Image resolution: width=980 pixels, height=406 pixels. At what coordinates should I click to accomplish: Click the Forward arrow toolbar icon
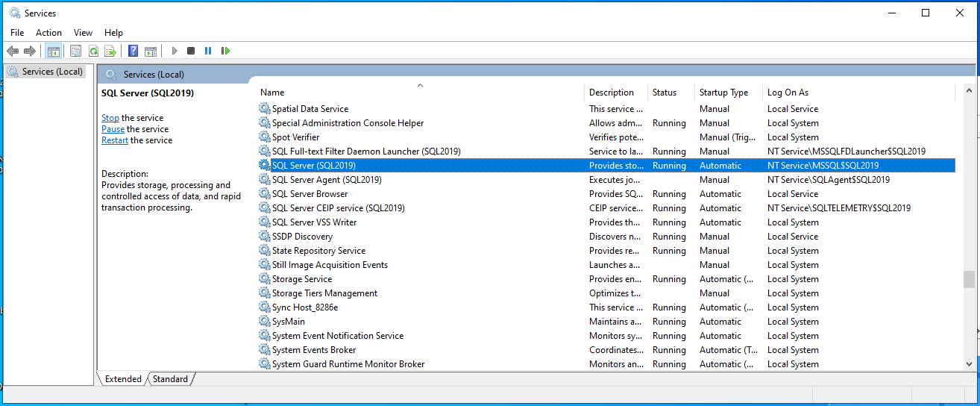click(x=30, y=51)
